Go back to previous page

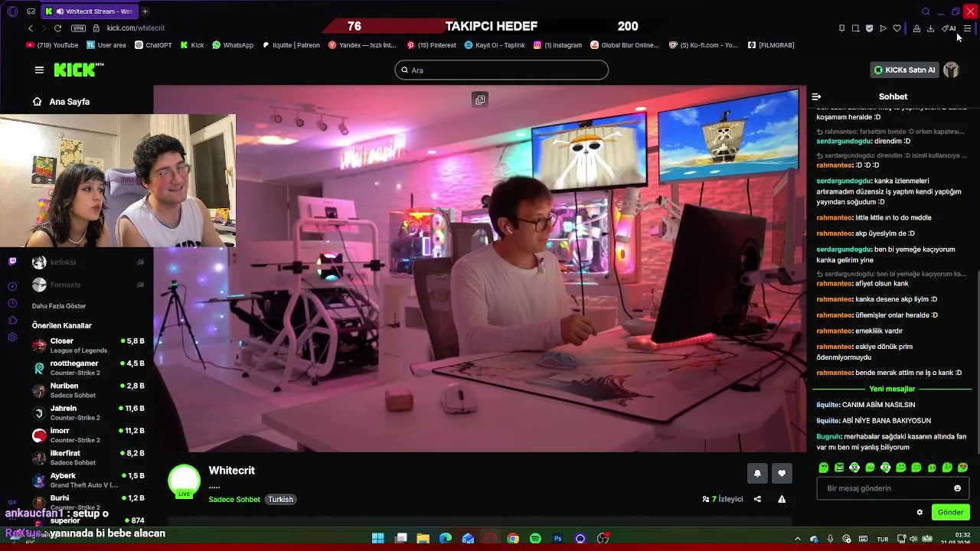pos(31,28)
